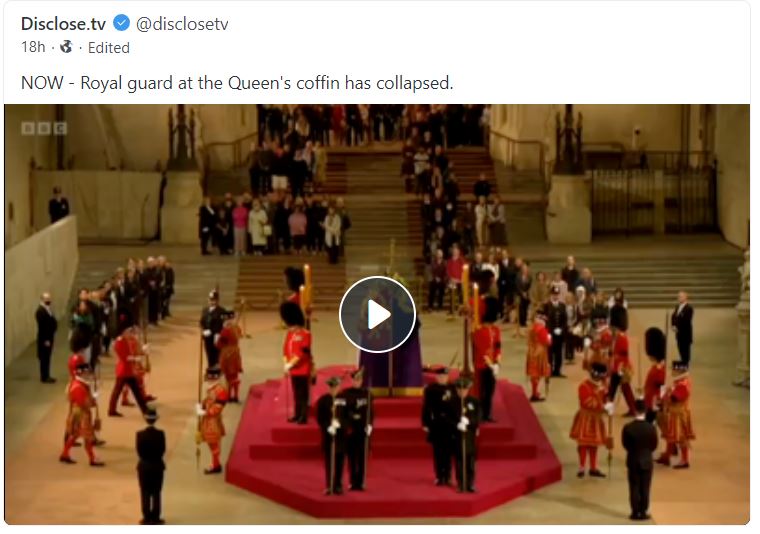View edit history via Edited label
Viewport: 760px width, 534px height.
pos(109,47)
